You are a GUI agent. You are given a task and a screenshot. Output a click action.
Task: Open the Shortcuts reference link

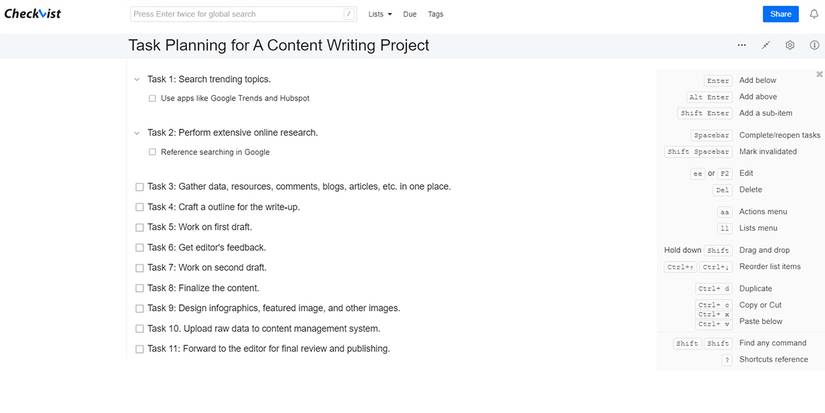click(773, 359)
